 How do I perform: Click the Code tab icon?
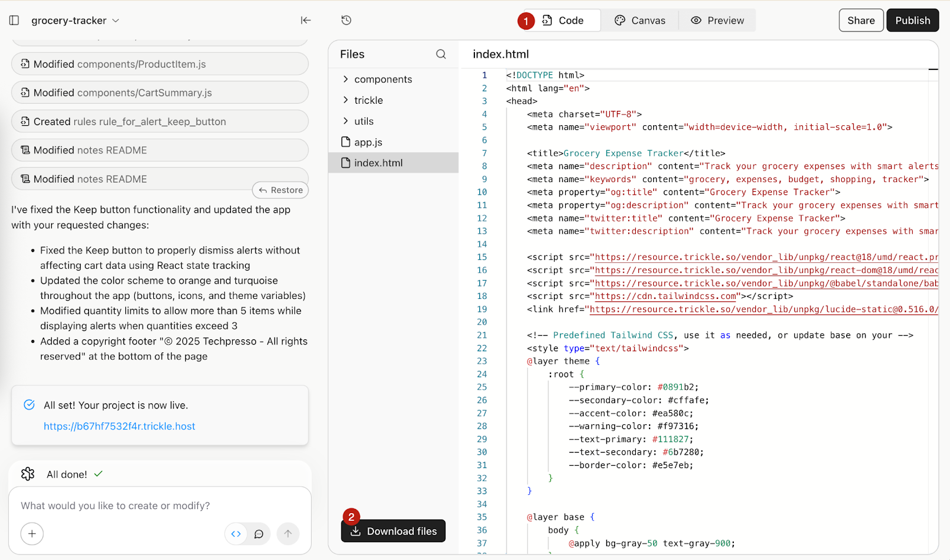pyautogui.click(x=547, y=20)
